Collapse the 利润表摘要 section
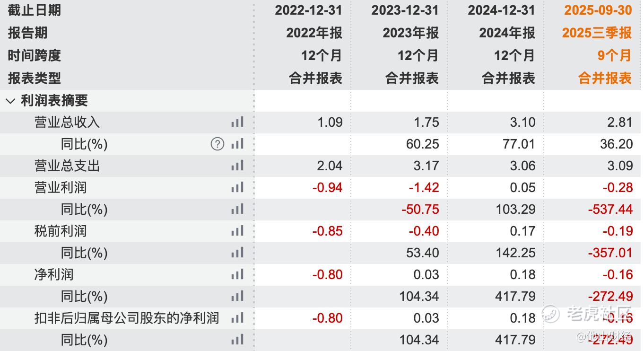Image resolution: width=644 pixels, height=351 pixels. (10, 101)
